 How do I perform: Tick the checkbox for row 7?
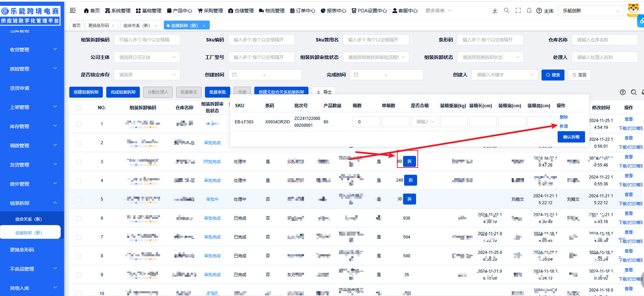tap(79, 237)
